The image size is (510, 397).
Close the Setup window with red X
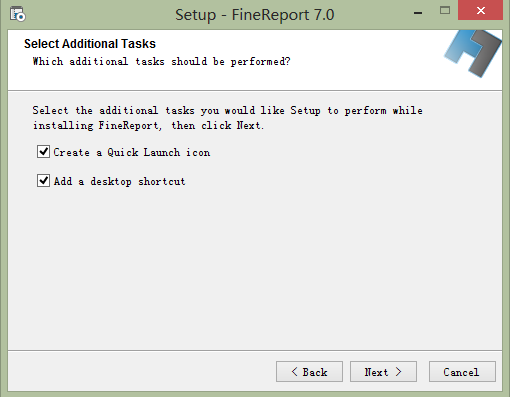(480, 10)
